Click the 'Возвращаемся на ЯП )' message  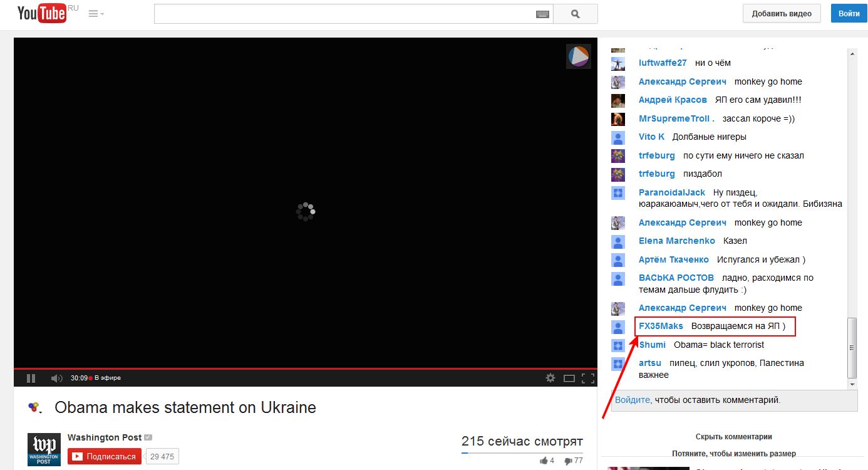pos(738,326)
